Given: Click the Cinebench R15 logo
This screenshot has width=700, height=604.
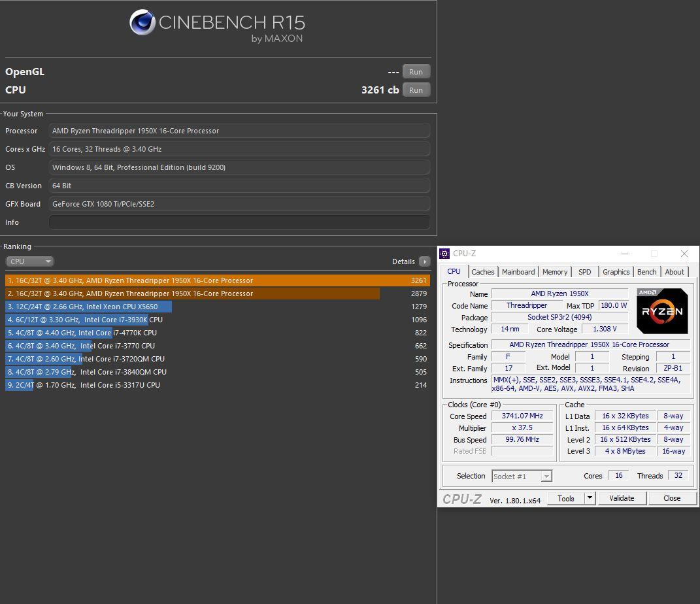Looking at the screenshot, I should pos(217,25).
